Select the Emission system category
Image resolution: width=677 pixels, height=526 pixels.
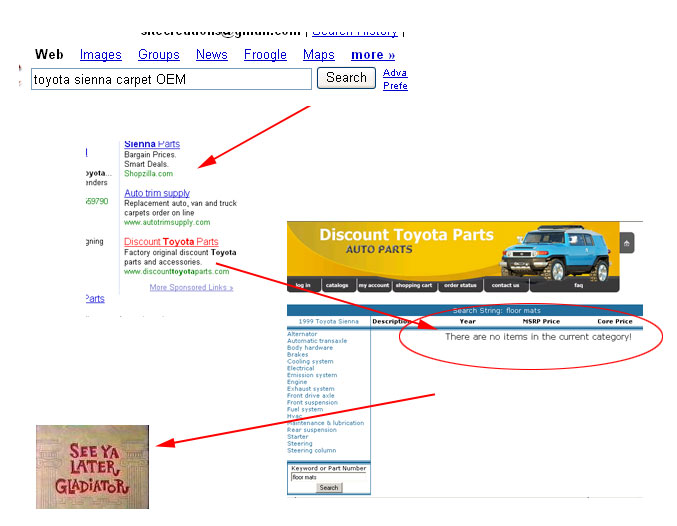(312, 375)
